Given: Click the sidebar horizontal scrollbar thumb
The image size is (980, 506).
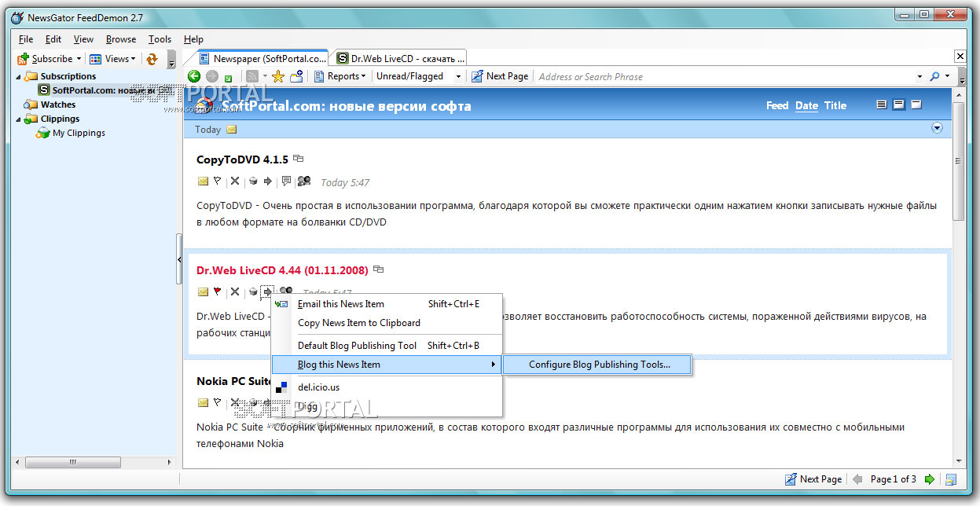Looking at the screenshot, I should point(72,463).
